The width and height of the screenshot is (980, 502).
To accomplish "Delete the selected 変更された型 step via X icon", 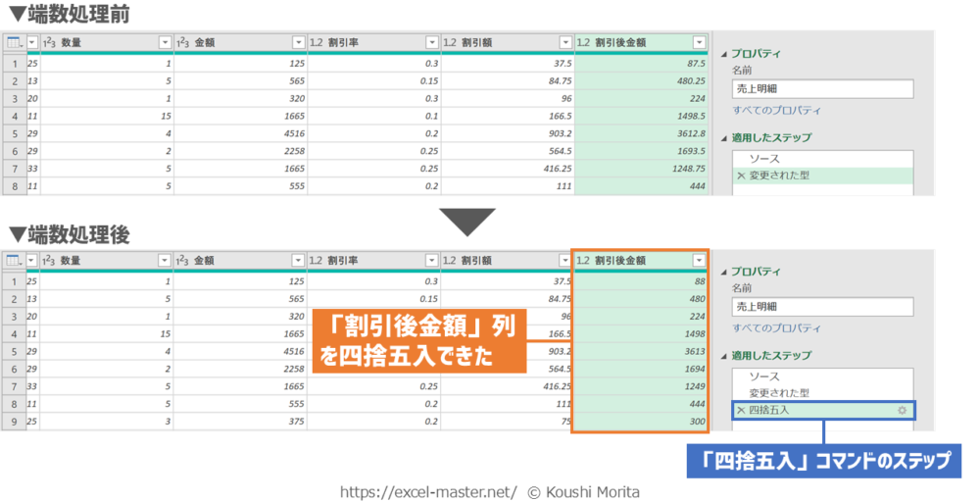I will click(740, 176).
